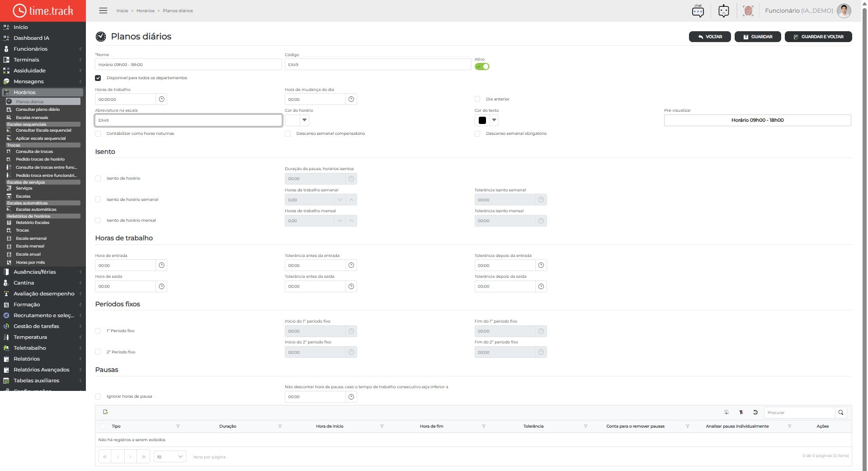Add a new pause row icon
868x471 pixels.
[x=105, y=412]
